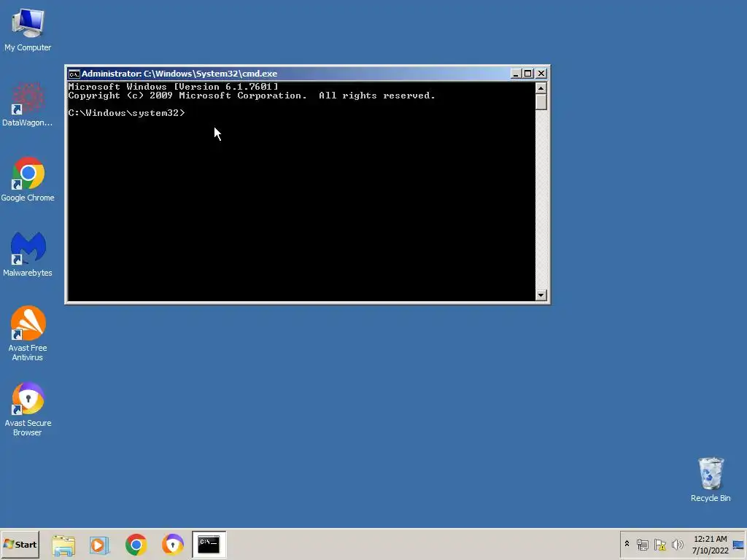
Task: Launch Google Chrome from the taskbar
Action: [x=136, y=545]
